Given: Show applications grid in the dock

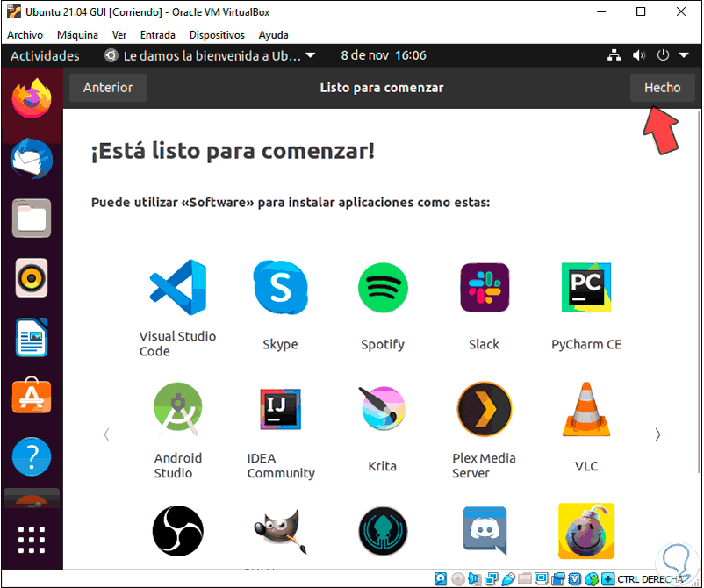Looking at the screenshot, I should (32, 540).
